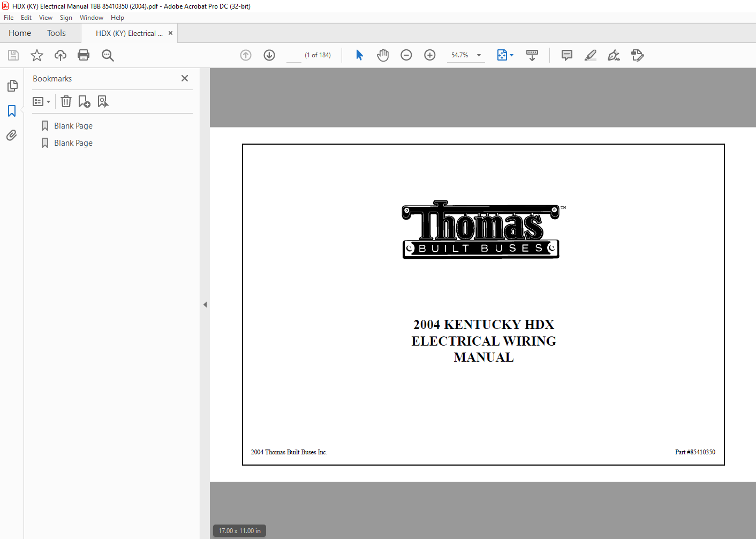
Task: Add file to starred with star icon
Action: [x=37, y=55]
